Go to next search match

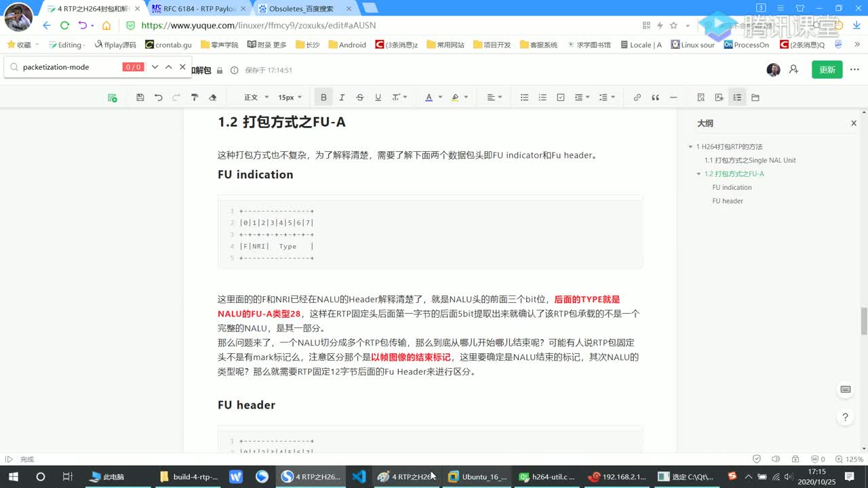pos(155,67)
